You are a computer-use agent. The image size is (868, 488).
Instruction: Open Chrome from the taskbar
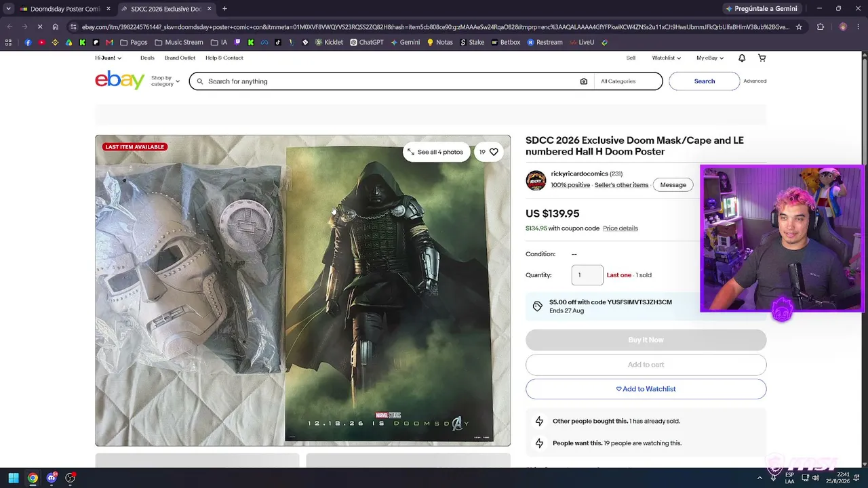tap(33, 478)
